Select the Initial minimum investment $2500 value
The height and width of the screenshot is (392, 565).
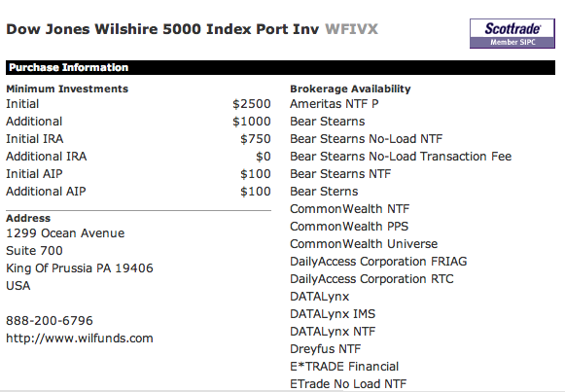click(x=252, y=104)
